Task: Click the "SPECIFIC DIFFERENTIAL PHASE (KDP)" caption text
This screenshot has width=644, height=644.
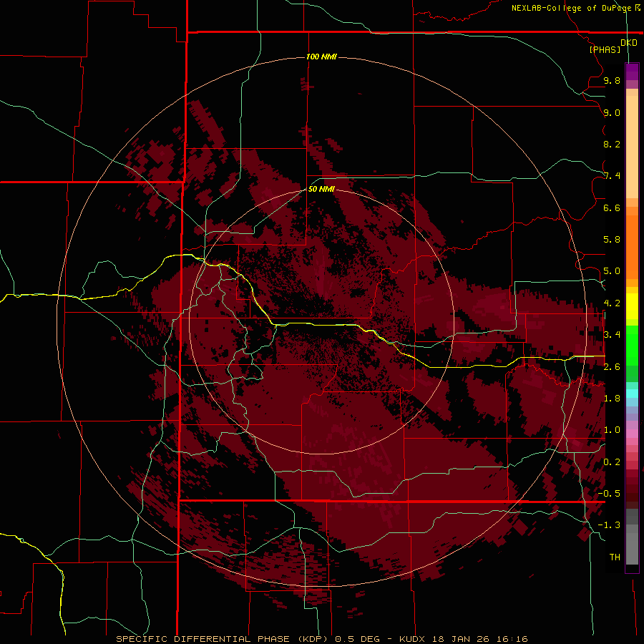Action: click(222, 639)
